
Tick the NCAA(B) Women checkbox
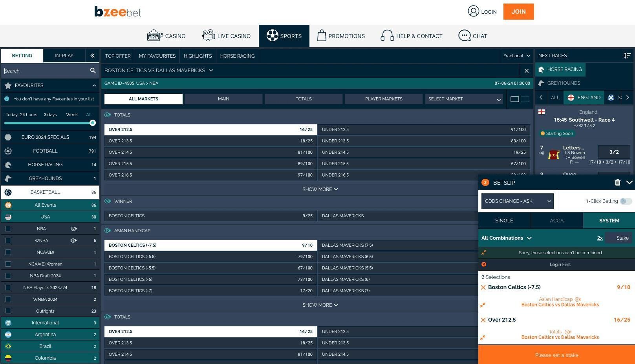(x=8, y=264)
